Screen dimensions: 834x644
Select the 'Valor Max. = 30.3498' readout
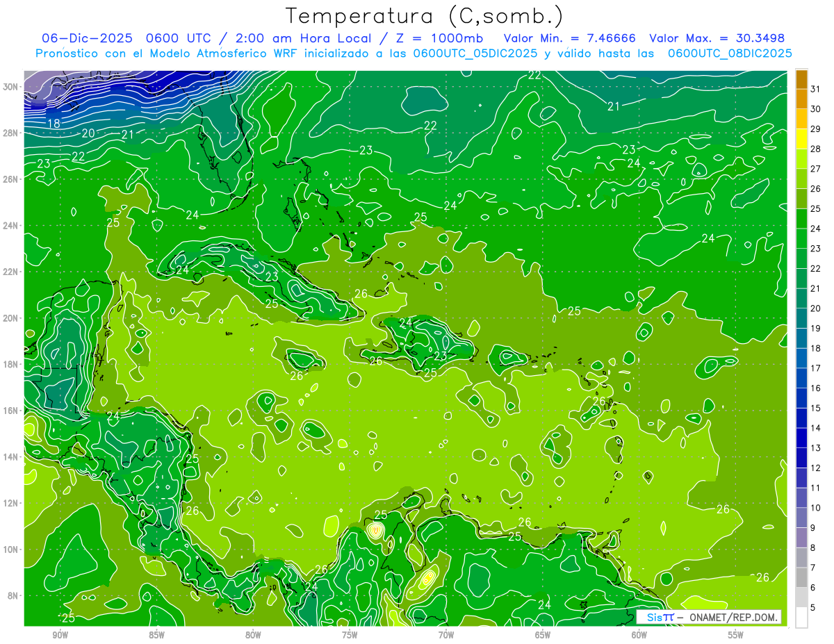717,38
